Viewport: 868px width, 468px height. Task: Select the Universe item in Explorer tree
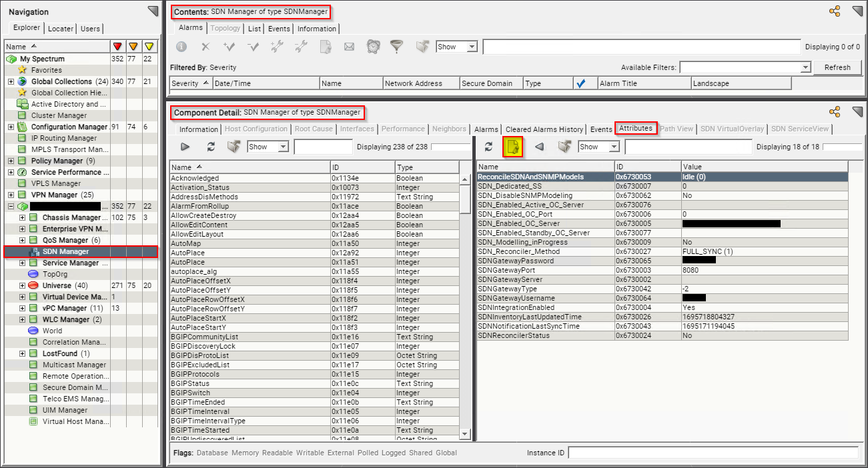[x=56, y=285]
